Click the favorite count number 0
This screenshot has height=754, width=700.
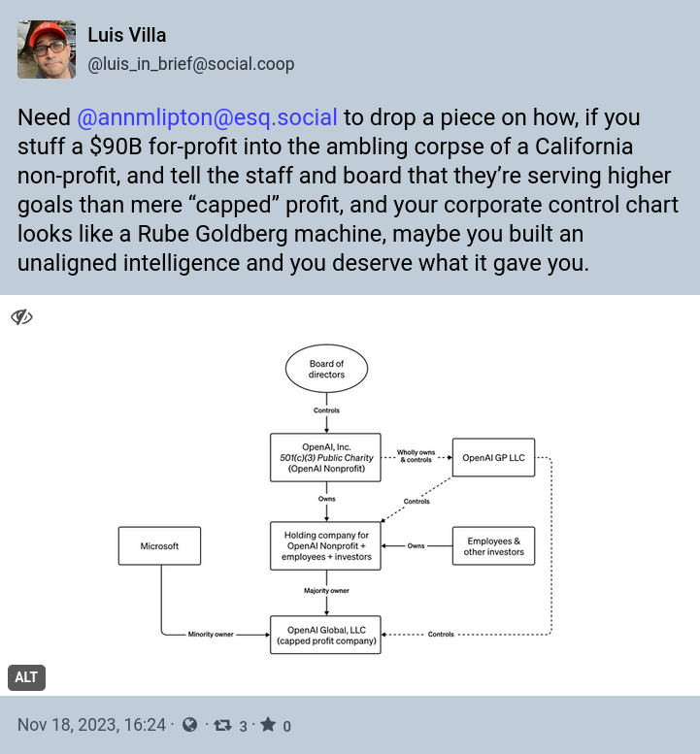(x=286, y=726)
